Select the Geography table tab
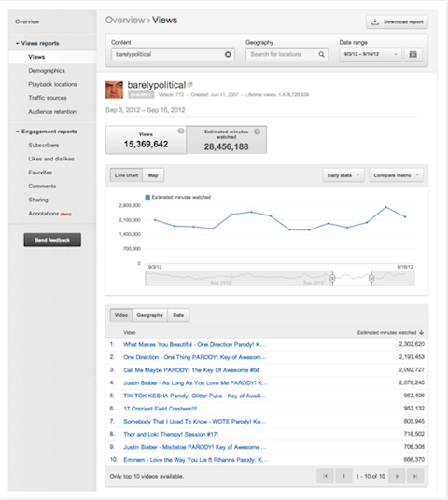This screenshot has width=448, height=500. coord(150,315)
